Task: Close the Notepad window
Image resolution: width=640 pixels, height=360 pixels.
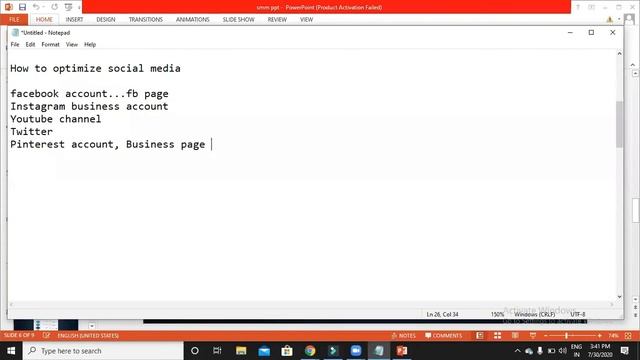Action: [x=612, y=33]
